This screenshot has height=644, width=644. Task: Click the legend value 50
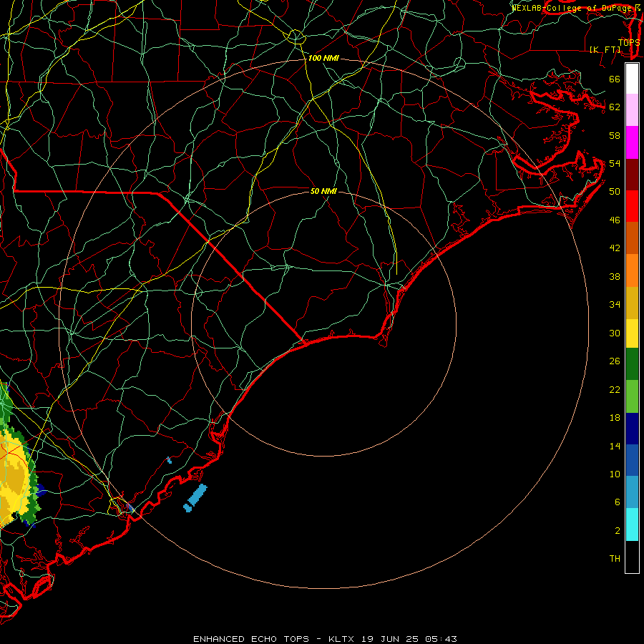[615, 191]
